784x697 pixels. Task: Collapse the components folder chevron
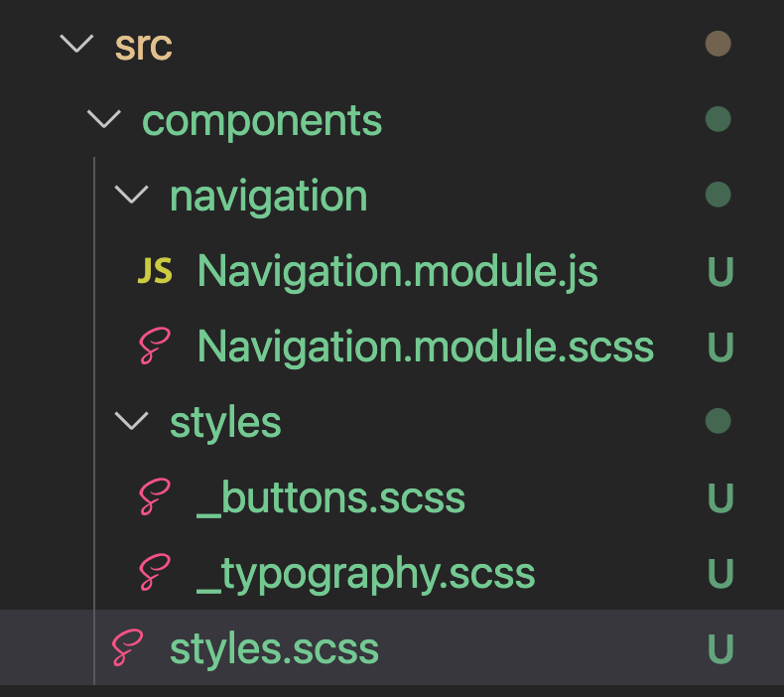pyautogui.click(x=102, y=120)
